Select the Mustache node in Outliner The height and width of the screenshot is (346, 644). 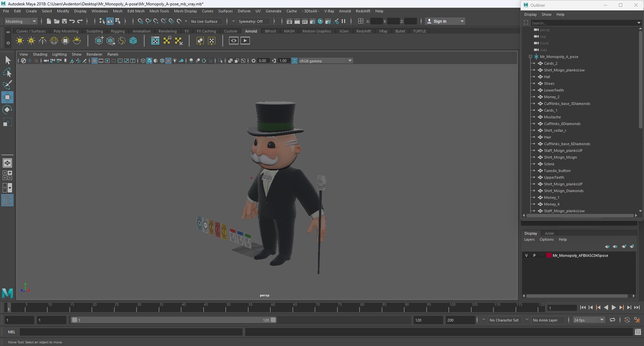coord(552,117)
